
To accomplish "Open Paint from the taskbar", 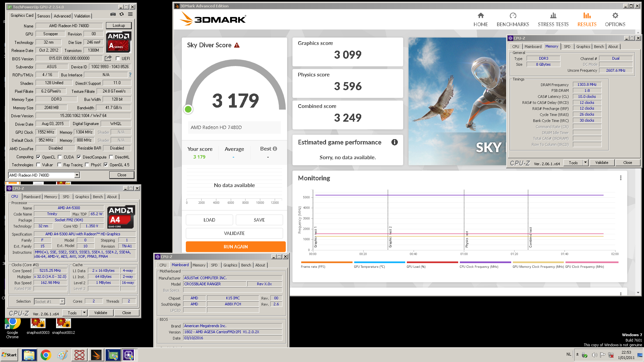I will 63,355.
